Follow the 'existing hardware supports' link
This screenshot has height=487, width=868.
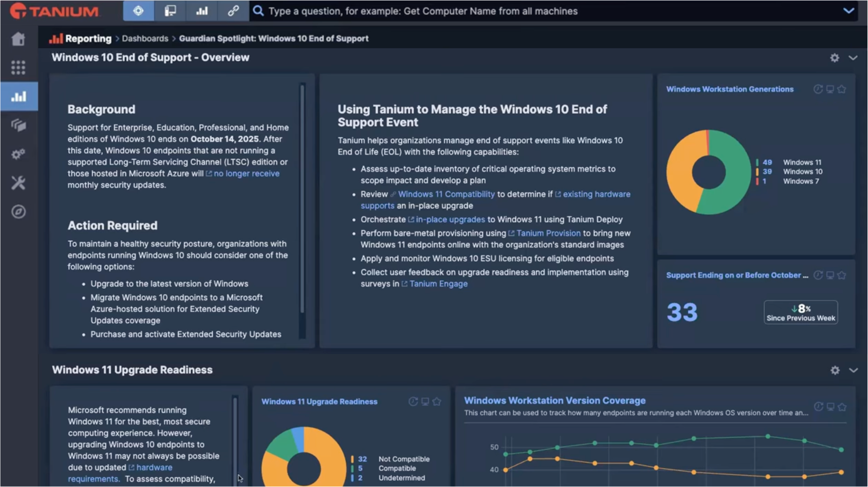596,194
